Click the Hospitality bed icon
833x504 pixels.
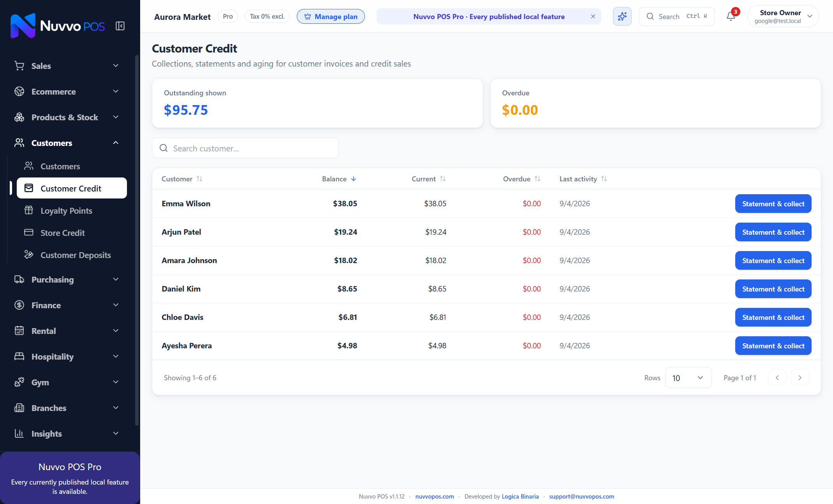(x=19, y=356)
